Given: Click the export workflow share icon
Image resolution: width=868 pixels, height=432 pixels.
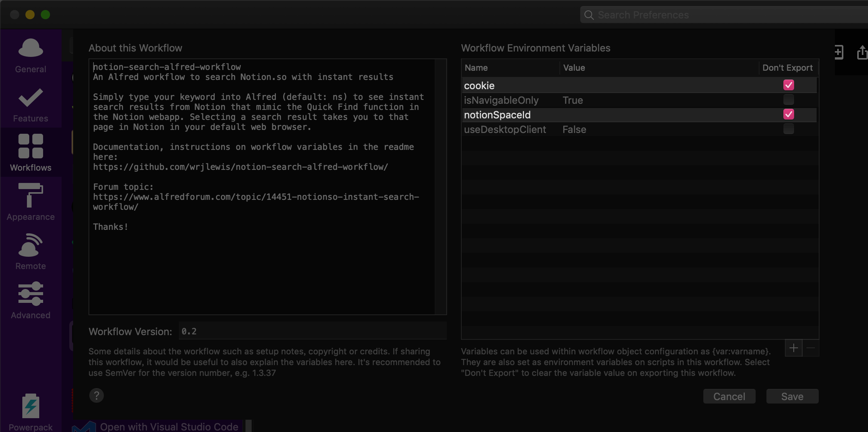Looking at the screenshot, I should point(862,52).
